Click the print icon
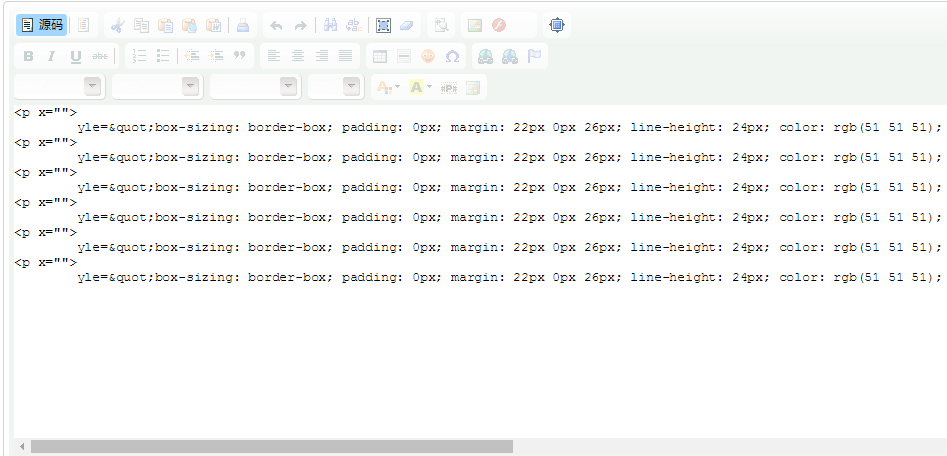The image size is (947, 456). [244, 25]
